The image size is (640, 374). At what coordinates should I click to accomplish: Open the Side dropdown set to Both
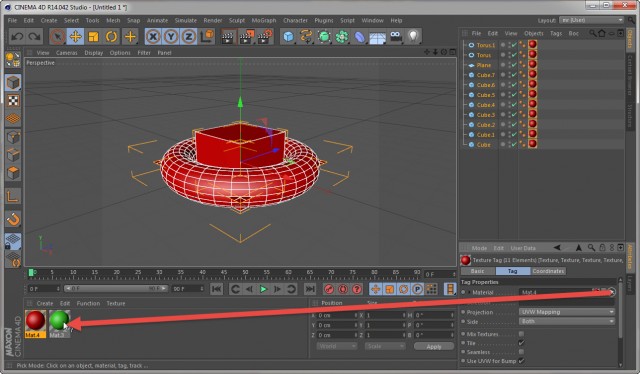coord(567,321)
